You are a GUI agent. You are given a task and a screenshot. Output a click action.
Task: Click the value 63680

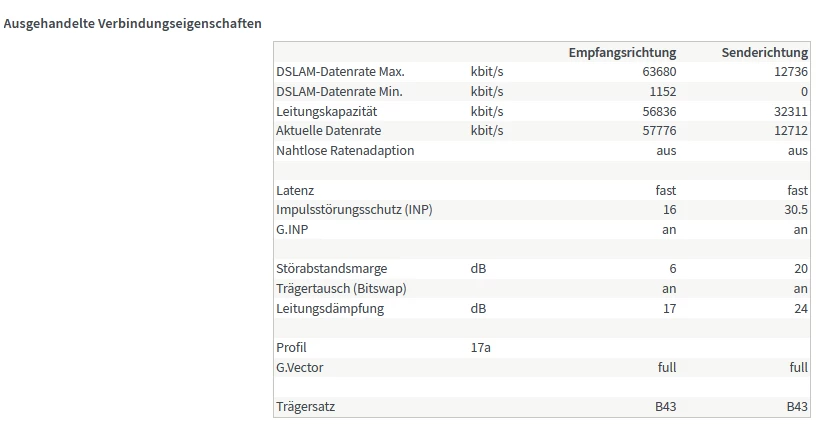pyautogui.click(x=657, y=72)
